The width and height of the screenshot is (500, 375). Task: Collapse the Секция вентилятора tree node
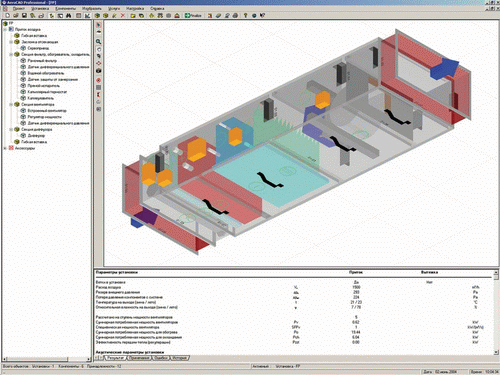coord(11,104)
